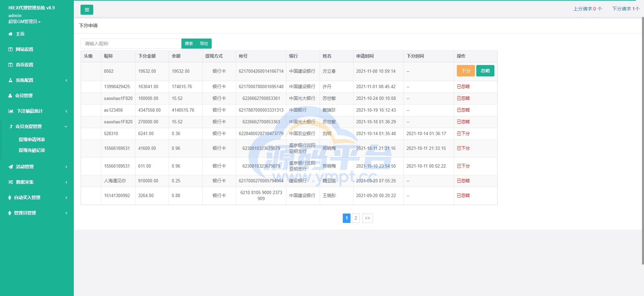The width and height of the screenshot is (644, 296).
Task: Select page 1 in pagination
Action: [346, 218]
